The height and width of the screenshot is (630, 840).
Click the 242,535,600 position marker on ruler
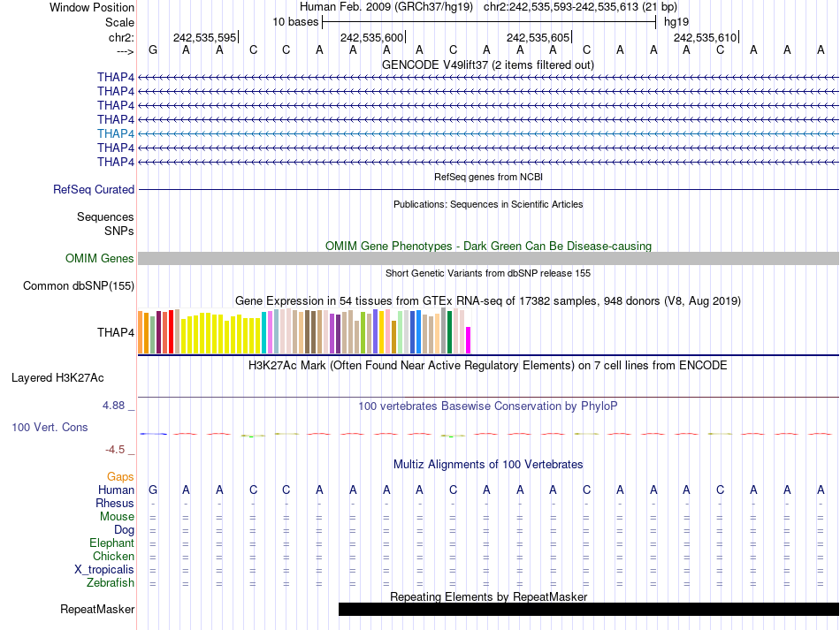371,37
